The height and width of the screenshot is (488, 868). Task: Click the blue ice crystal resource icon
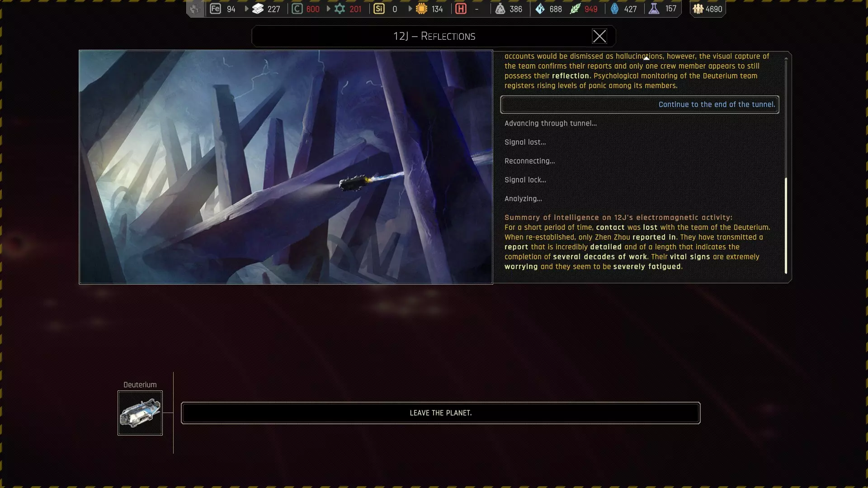tap(540, 9)
